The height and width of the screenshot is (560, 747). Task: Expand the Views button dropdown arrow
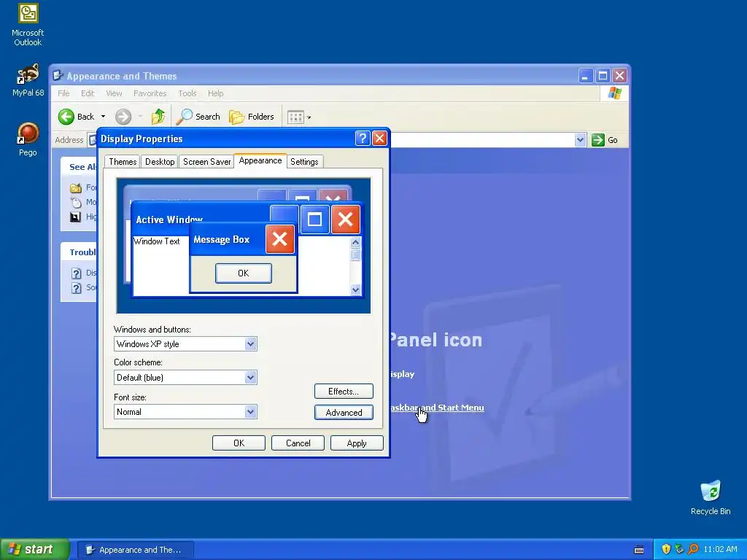pos(309,117)
